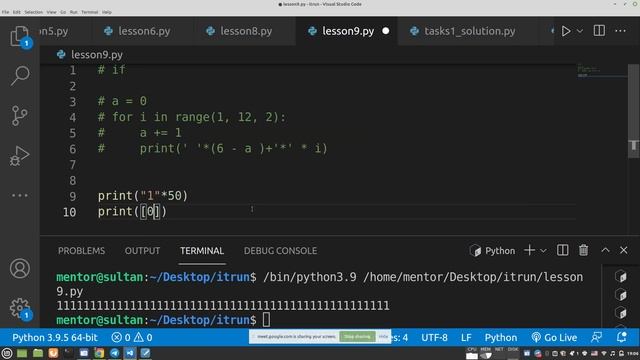Change the UTF-8 file encoding
The image size is (640, 360).
pyautogui.click(x=434, y=338)
